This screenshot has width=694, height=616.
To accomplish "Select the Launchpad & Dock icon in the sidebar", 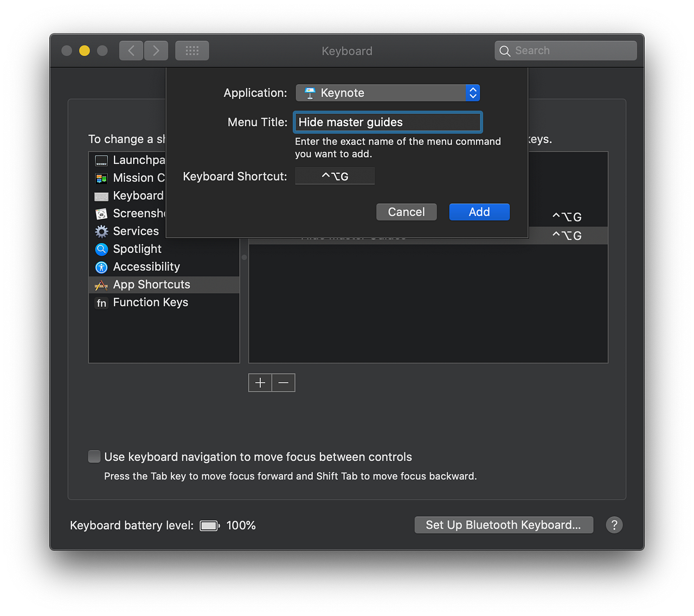I will tap(101, 160).
